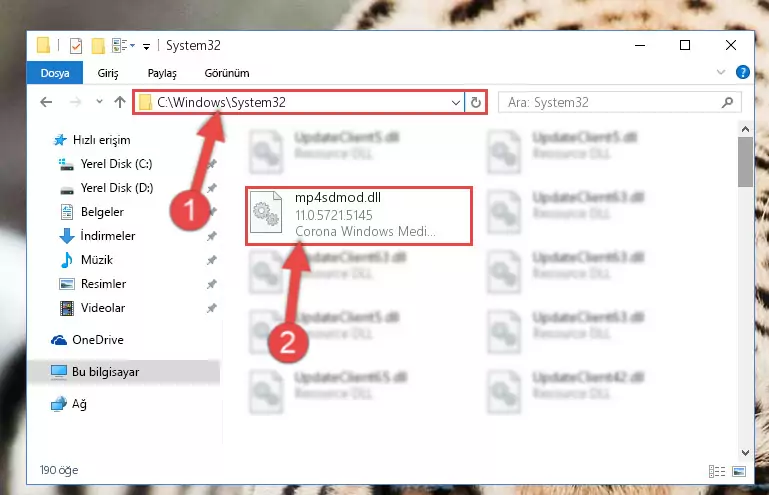This screenshot has width=769, height=495.
Task: Open the recent locations dropdown arrow
Action: coord(100,102)
